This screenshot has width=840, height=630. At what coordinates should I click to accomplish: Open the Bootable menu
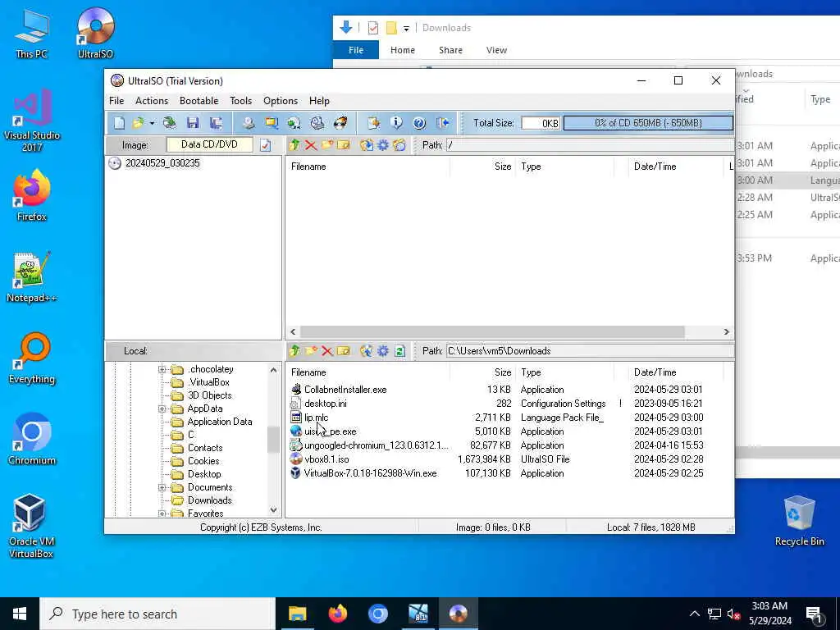[199, 101]
